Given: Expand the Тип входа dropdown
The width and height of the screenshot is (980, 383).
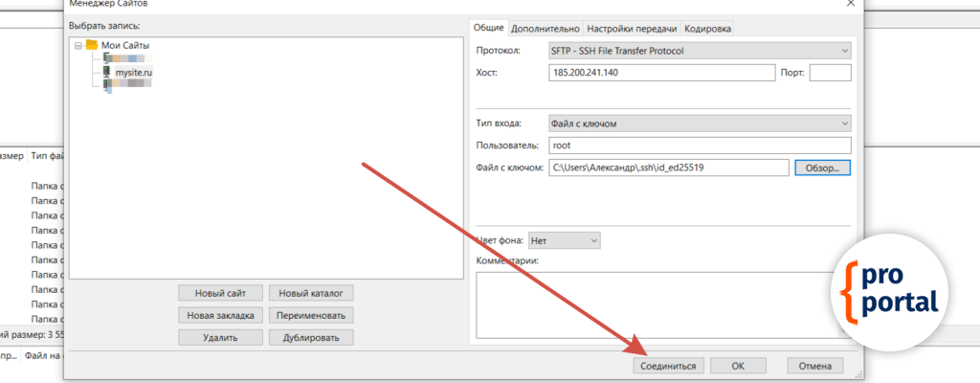Looking at the screenshot, I should (x=700, y=124).
